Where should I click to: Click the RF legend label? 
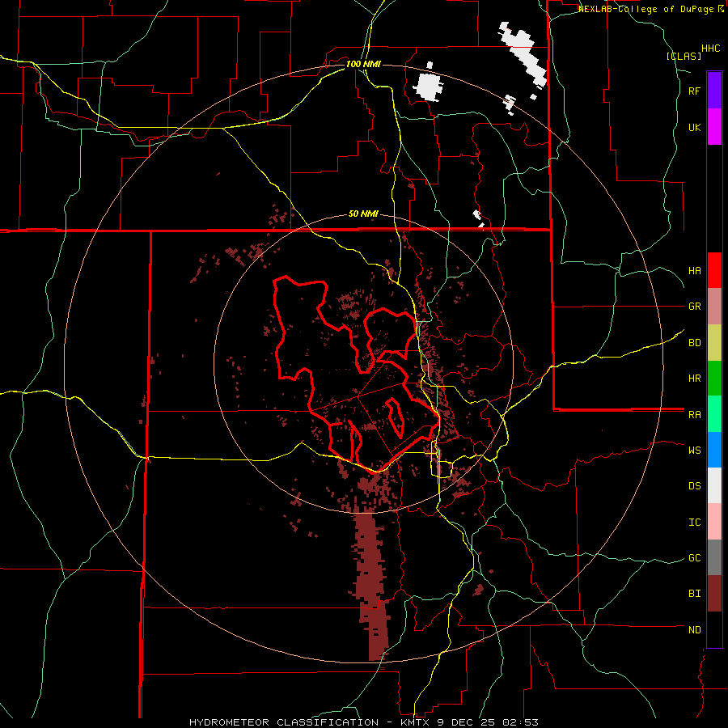(695, 91)
